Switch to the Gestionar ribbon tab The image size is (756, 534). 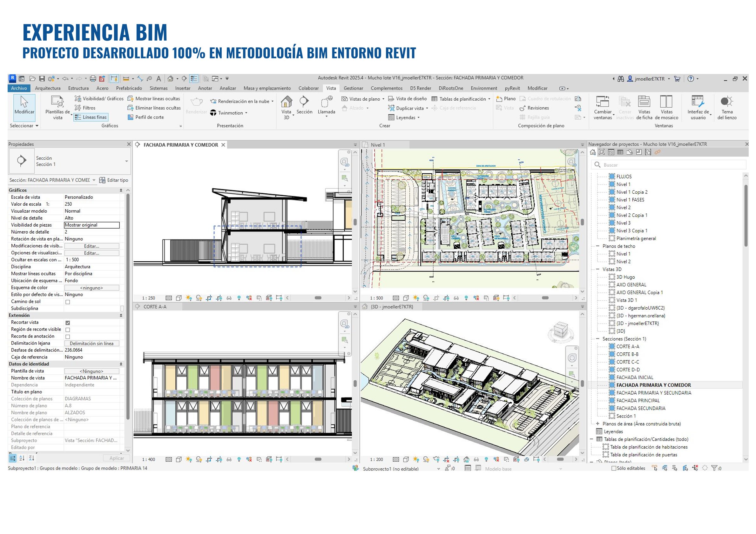(353, 88)
